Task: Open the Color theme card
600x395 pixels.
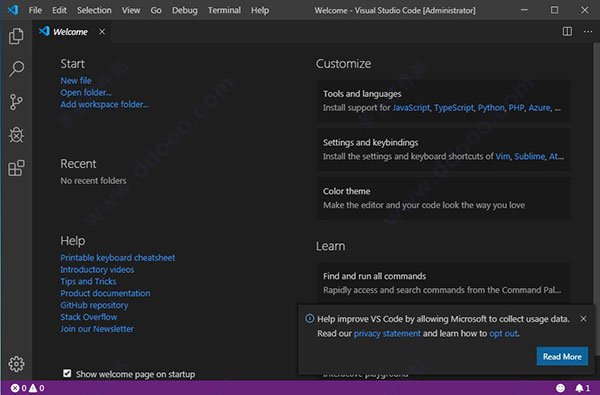Action: [x=443, y=198]
